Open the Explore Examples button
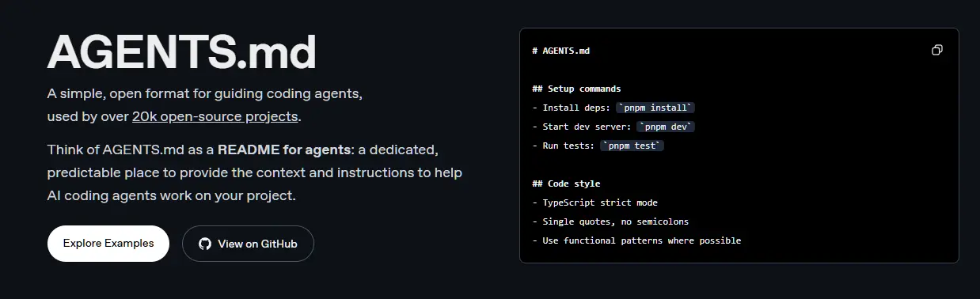 coord(108,244)
